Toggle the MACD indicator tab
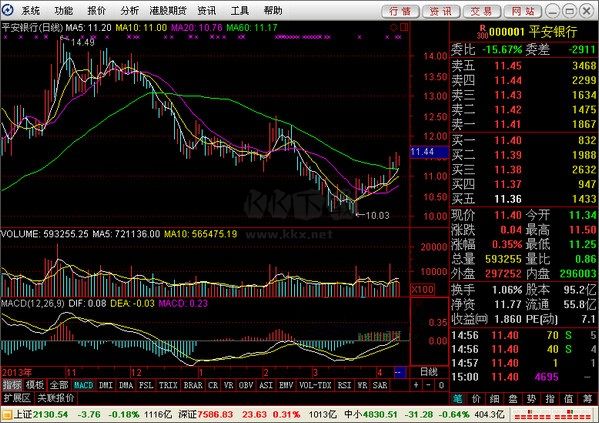Viewport: 599px width, 423px height. tap(83, 385)
